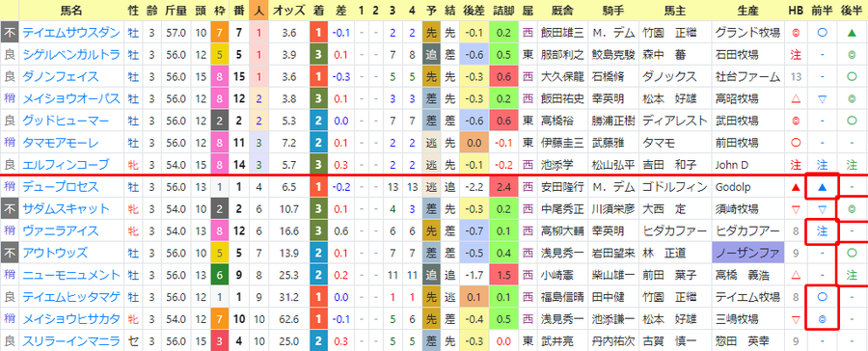
Task: Open horse デュープロセス
Action: [61, 187]
